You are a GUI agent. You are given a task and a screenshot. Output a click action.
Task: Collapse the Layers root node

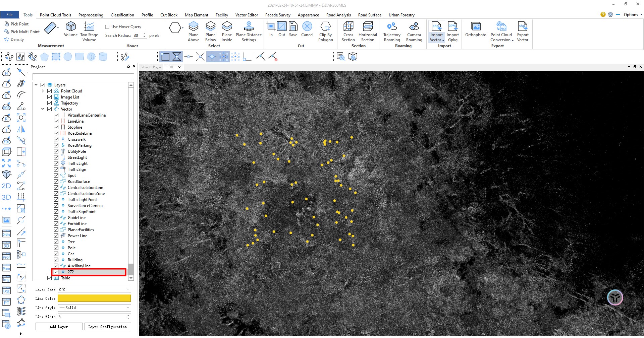click(36, 85)
